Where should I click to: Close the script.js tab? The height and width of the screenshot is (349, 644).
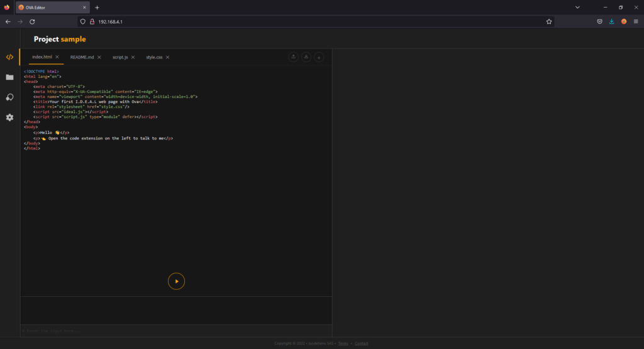coord(133,57)
